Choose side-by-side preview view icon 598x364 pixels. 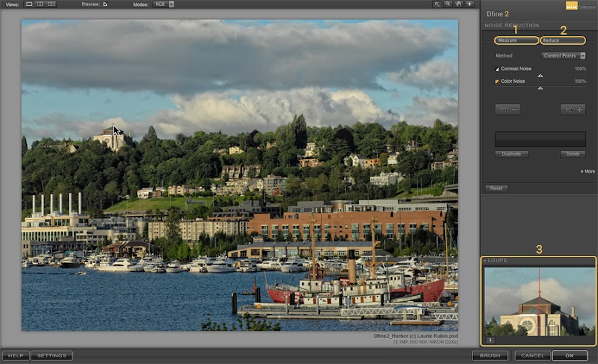[51, 4]
